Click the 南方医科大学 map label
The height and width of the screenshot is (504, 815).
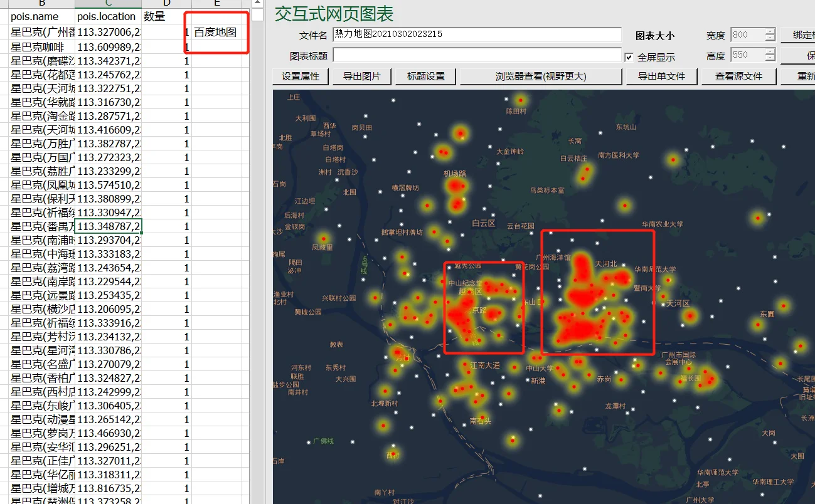click(619, 155)
